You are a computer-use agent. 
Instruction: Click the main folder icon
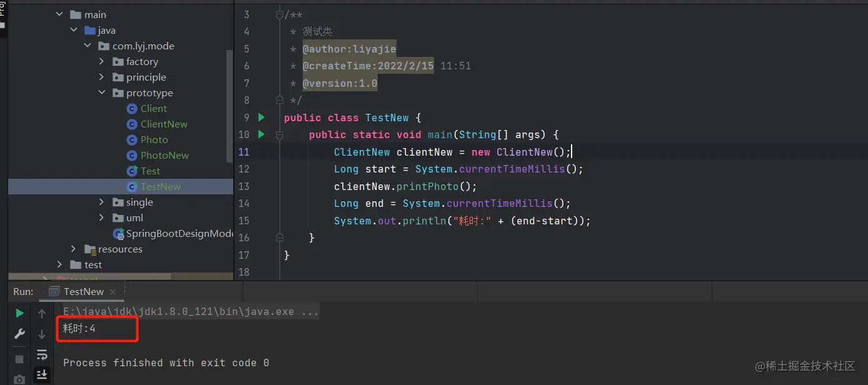click(x=76, y=15)
